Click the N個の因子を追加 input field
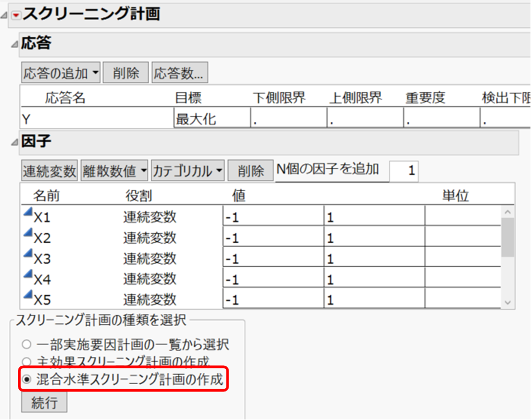 pyautogui.click(x=404, y=170)
